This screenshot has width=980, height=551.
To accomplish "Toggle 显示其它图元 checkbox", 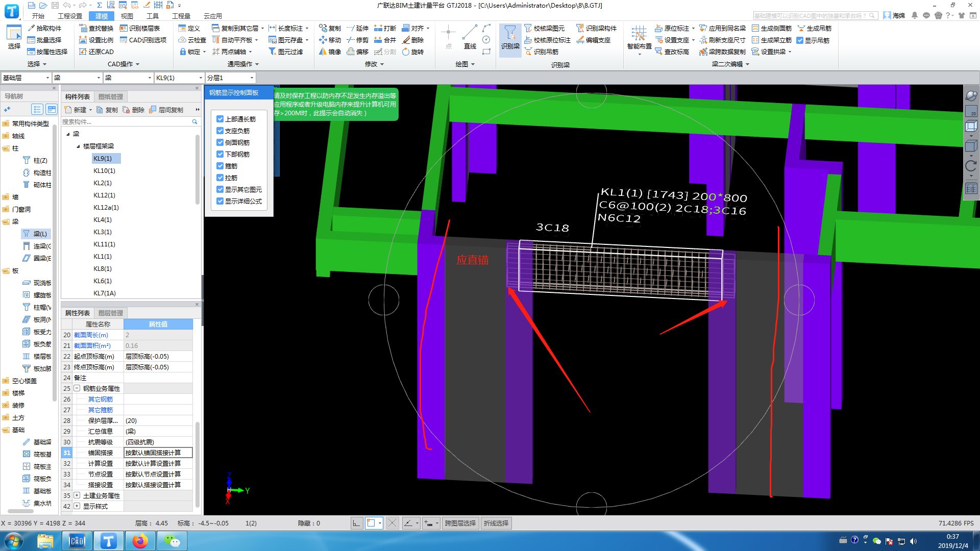I will coord(220,189).
